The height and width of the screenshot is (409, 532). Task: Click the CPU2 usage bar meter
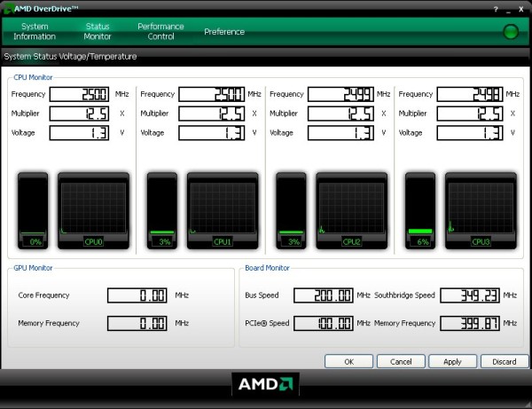coord(291,211)
